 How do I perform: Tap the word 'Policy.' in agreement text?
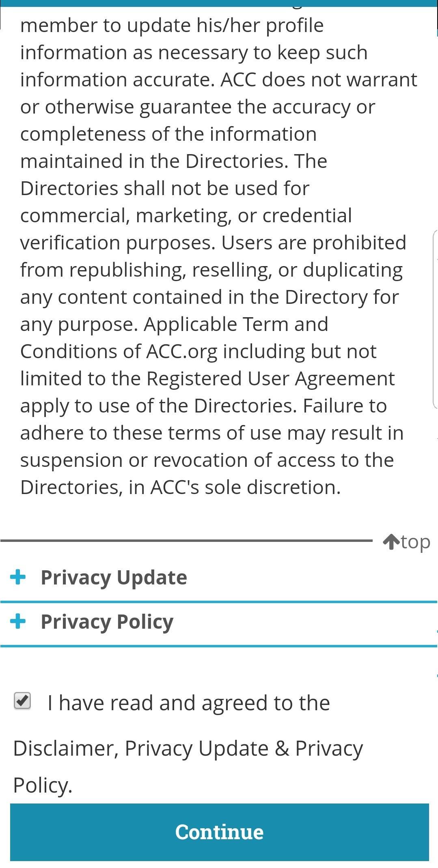[43, 785]
